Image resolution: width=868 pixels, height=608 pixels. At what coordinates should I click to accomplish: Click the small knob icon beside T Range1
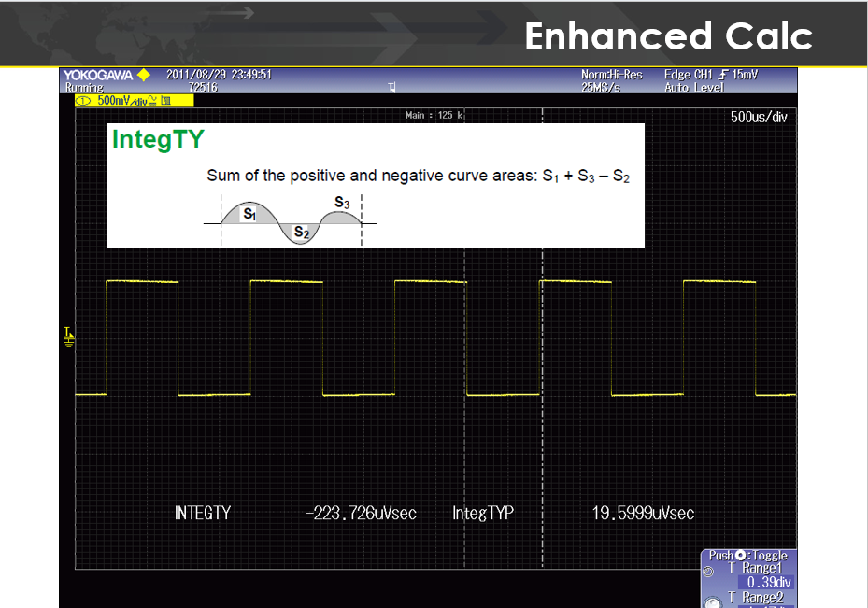point(706,570)
